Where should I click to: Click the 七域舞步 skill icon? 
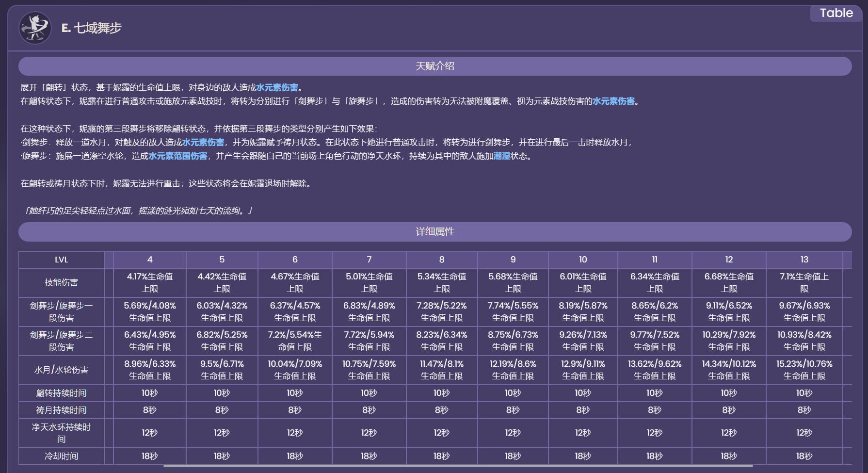coord(35,28)
